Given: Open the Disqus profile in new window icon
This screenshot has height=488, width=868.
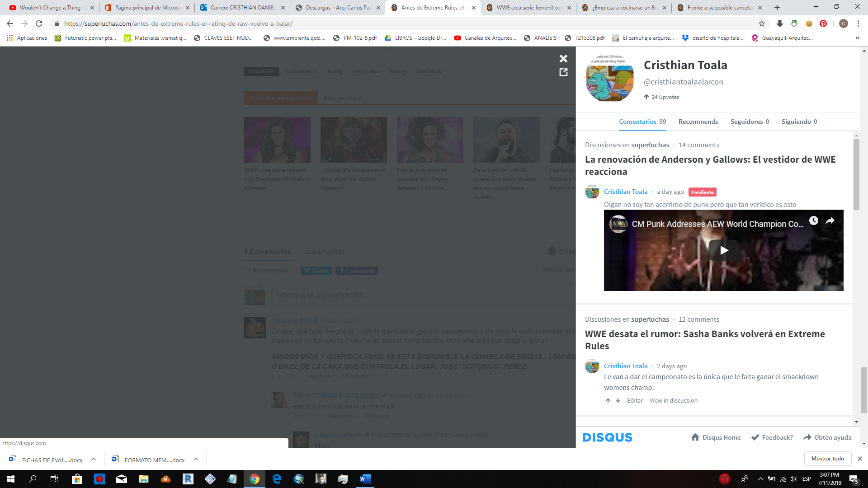Looking at the screenshot, I should coord(563,72).
